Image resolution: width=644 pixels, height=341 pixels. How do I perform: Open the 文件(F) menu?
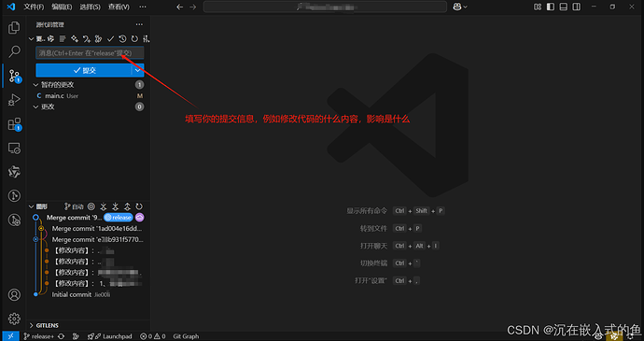(34, 7)
